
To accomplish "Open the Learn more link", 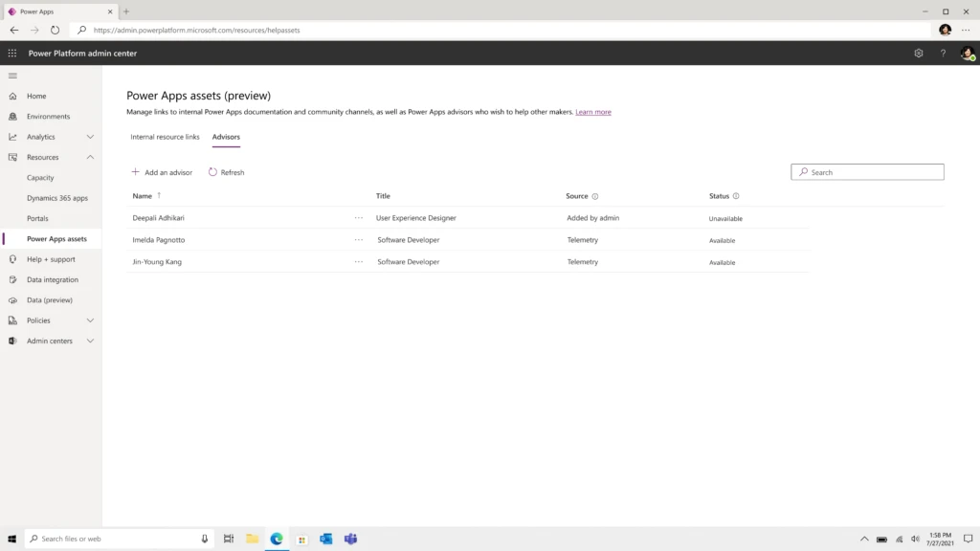I will [593, 112].
